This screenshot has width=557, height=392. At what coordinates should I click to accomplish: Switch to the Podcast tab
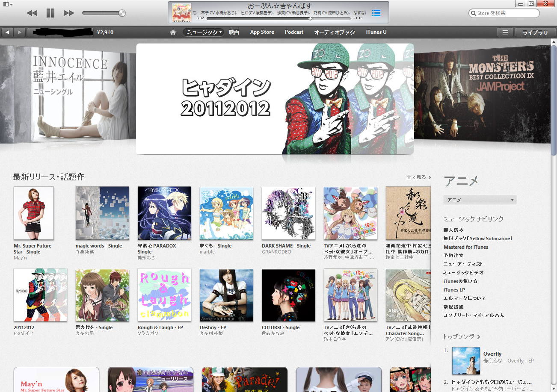[x=294, y=32]
